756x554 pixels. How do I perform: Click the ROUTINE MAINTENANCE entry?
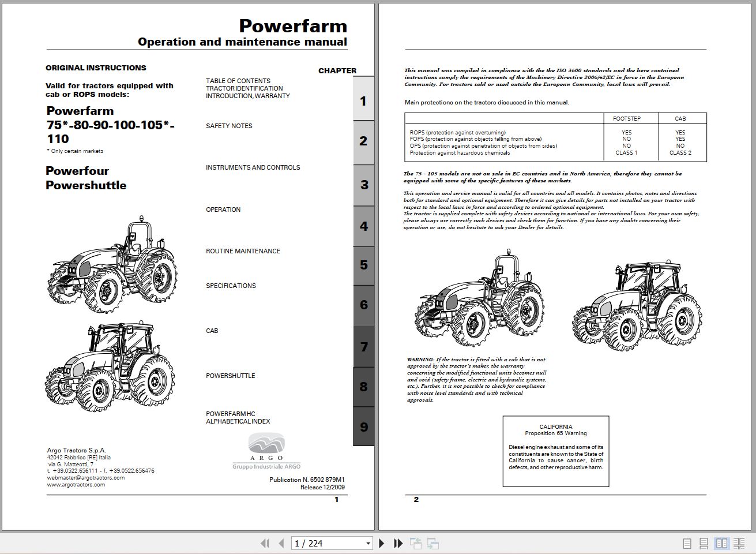(x=243, y=251)
